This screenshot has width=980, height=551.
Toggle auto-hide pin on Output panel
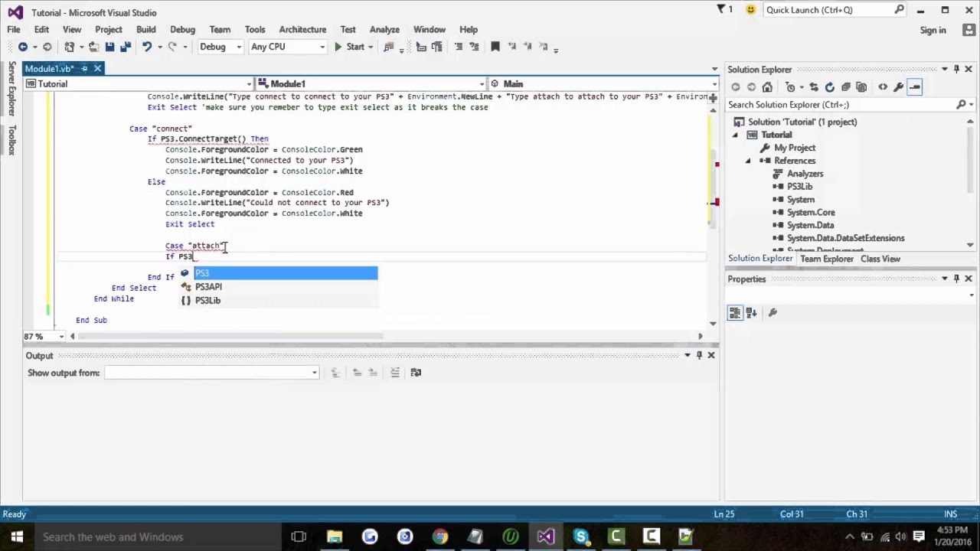tap(699, 355)
